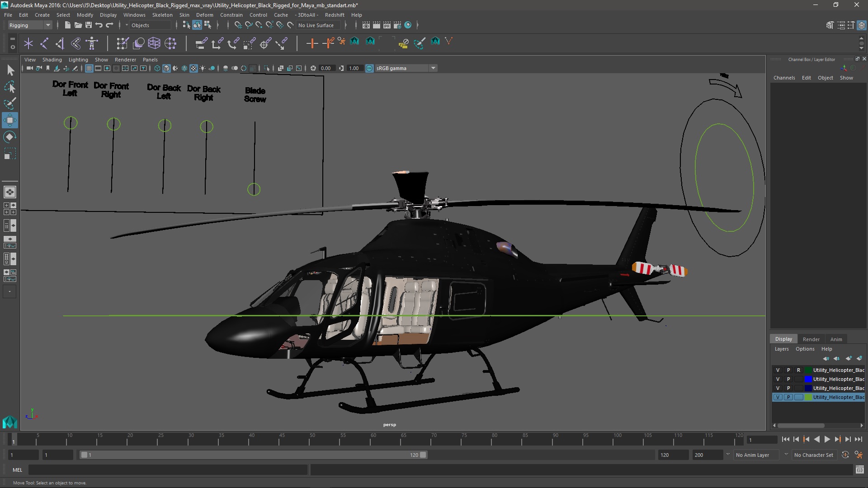Create a new empty display layer
This screenshot has height=488, width=868.
(849, 358)
